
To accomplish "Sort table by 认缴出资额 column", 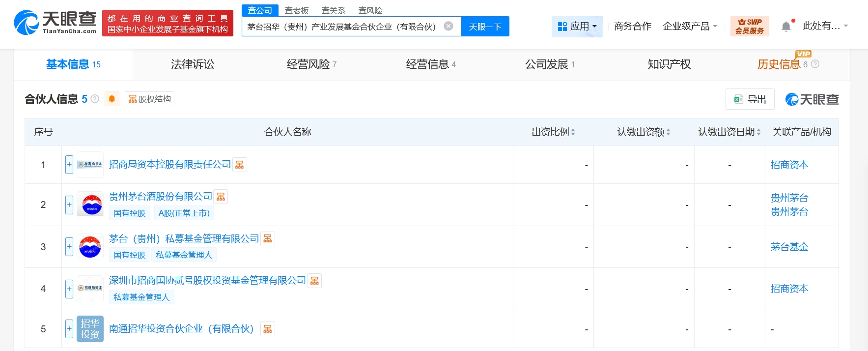I will [644, 132].
